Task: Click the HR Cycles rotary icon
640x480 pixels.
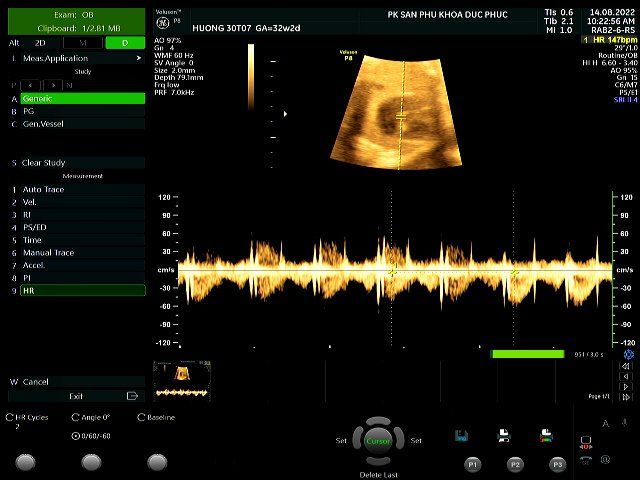Action: (x=9, y=417)
